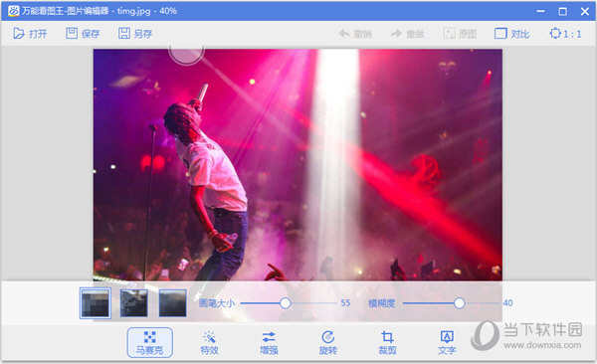597x364 pixels.
Task: Select first pixelated mosaic style thumbnail
Action: point(96,303)
